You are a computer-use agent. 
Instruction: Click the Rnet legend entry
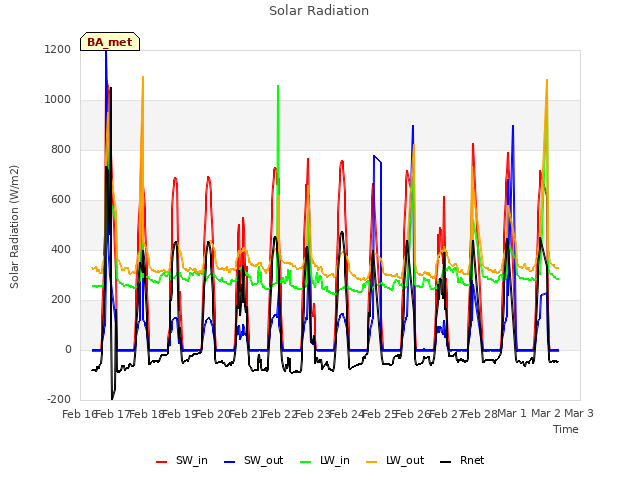pos(462,461)
